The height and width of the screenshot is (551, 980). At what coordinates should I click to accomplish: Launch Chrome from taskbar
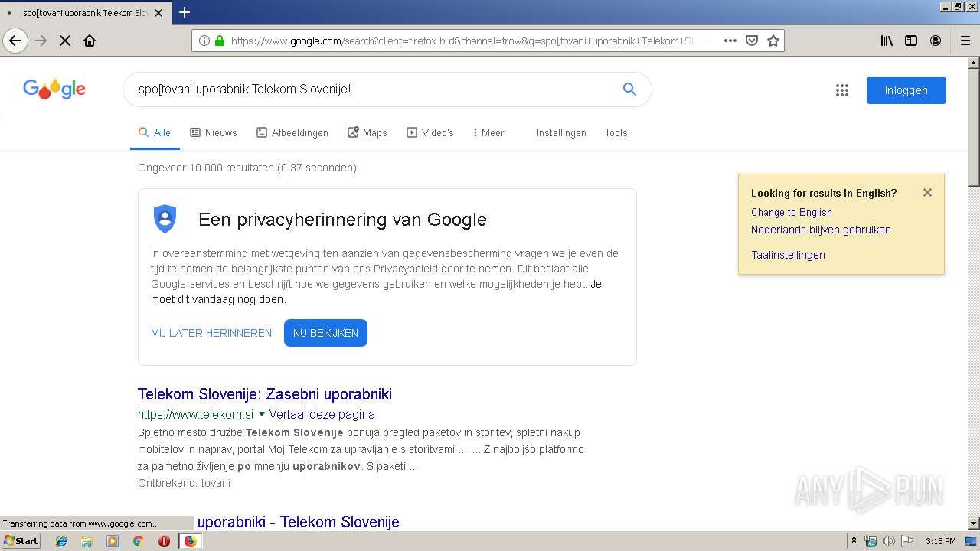click(x=138, y=541)
